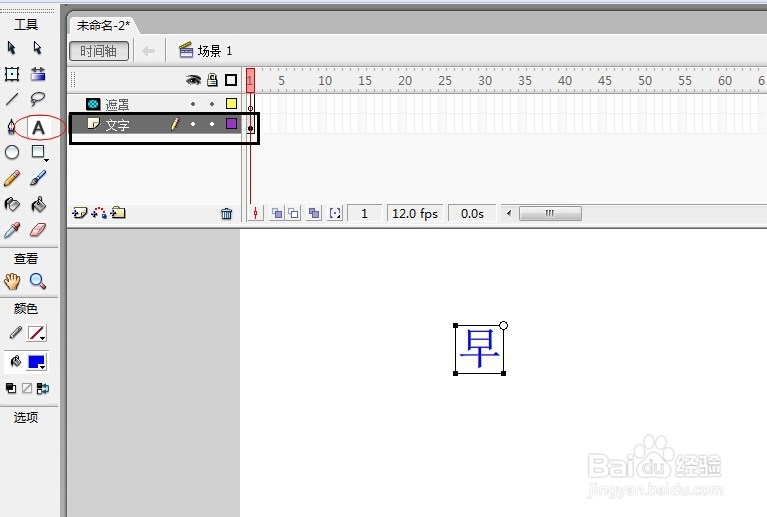Click frame 20 on the timeline ruler
The width and height of the screenshot is (767, 517).
[403, 80]
